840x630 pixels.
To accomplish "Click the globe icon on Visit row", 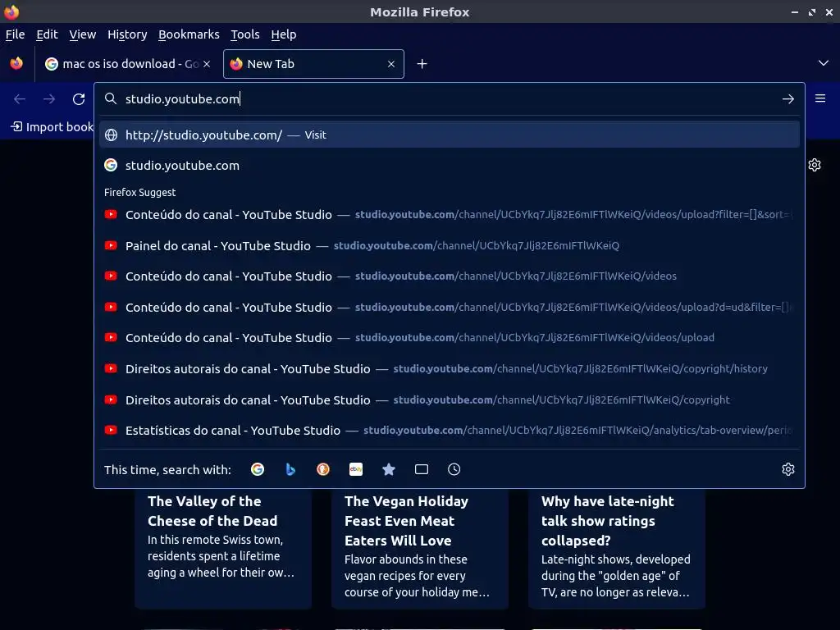I will point(111,135).
